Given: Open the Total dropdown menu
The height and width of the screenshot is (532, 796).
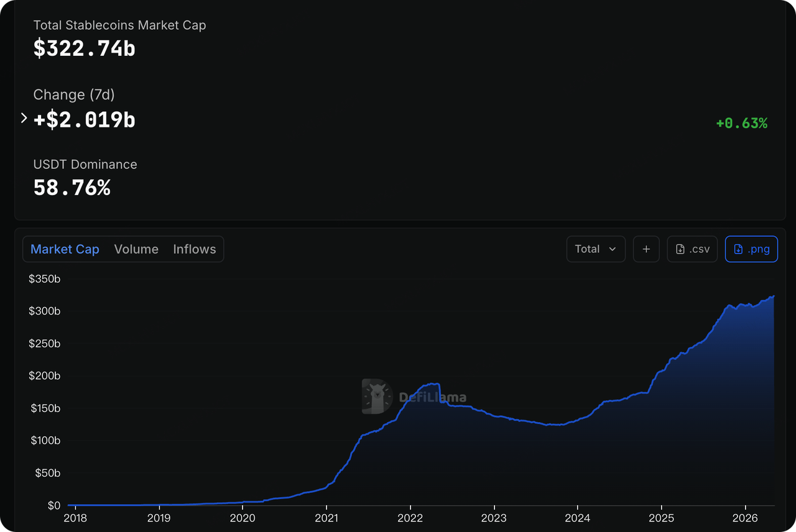Looking at the screenshot, I should click(x=596, y=249).
